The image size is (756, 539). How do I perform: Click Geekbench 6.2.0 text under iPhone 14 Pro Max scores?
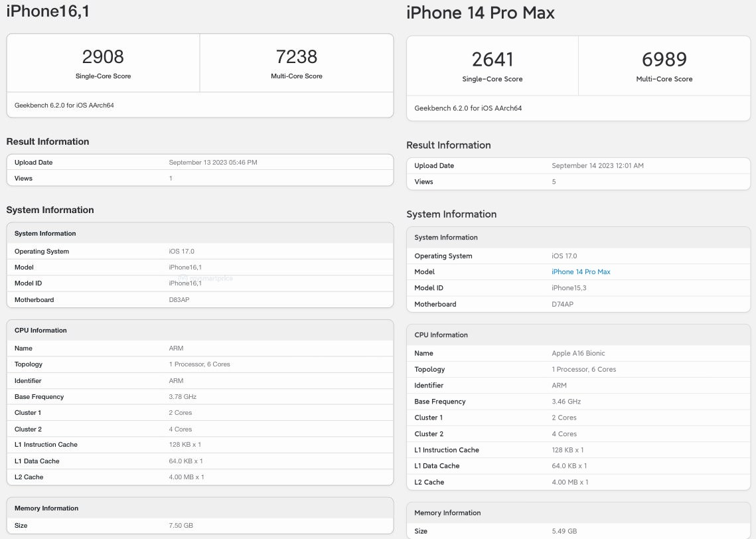pos(468,108)
